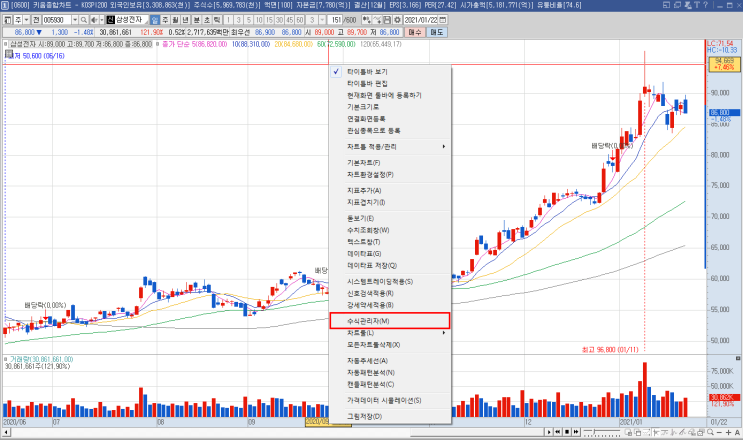
Task: Click the speaker icon in the toolbar
Action: 94,20
